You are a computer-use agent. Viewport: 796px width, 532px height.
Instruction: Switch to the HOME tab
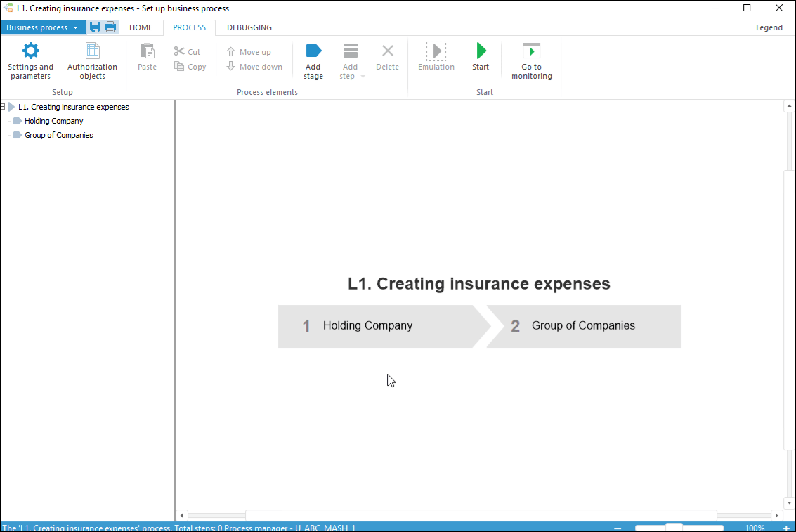pyautogui.click(x=141, y=27)
